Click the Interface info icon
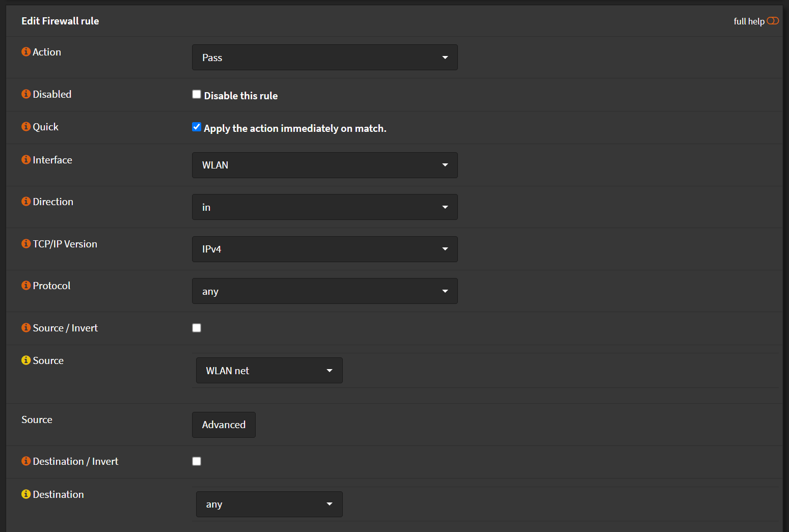This screenshot has height=532, width=789. [x=26, y=160]
